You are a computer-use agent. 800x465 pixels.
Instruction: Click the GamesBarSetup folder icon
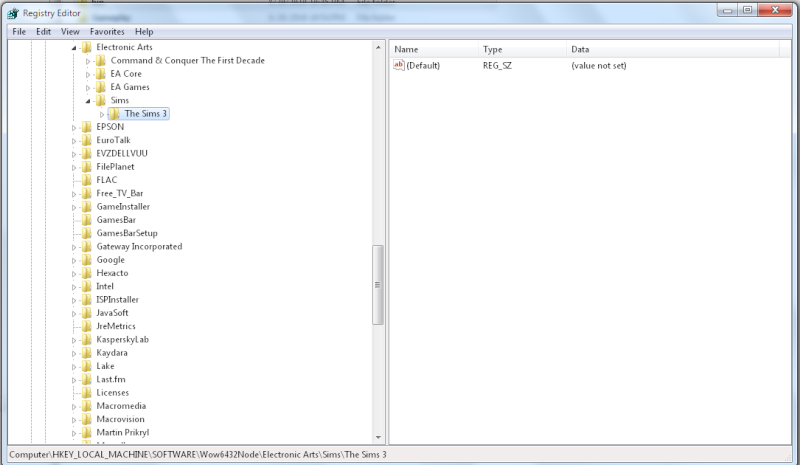pyautogui.click(x=87, y=233)
